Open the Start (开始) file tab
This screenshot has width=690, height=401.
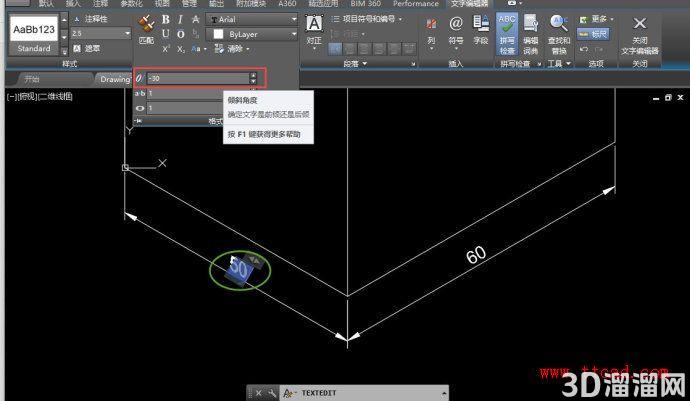(x=32, y=79)
